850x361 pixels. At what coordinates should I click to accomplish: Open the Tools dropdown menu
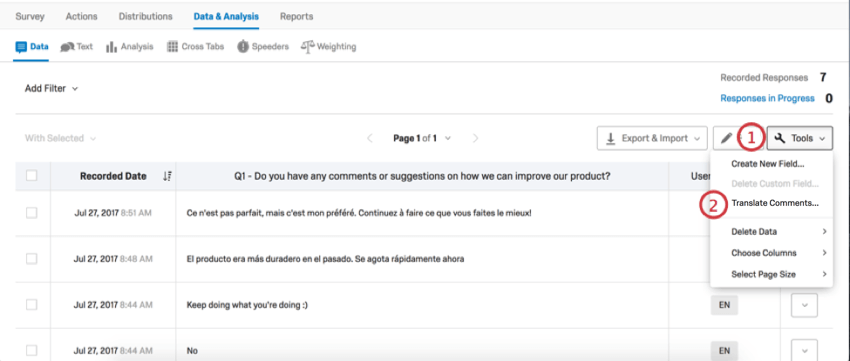[x=800, y=138]
